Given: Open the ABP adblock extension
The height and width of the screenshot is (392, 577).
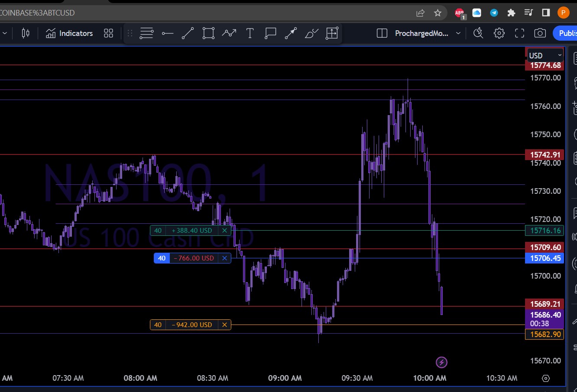Looking at the screenshot, I should tap(460, 13).
